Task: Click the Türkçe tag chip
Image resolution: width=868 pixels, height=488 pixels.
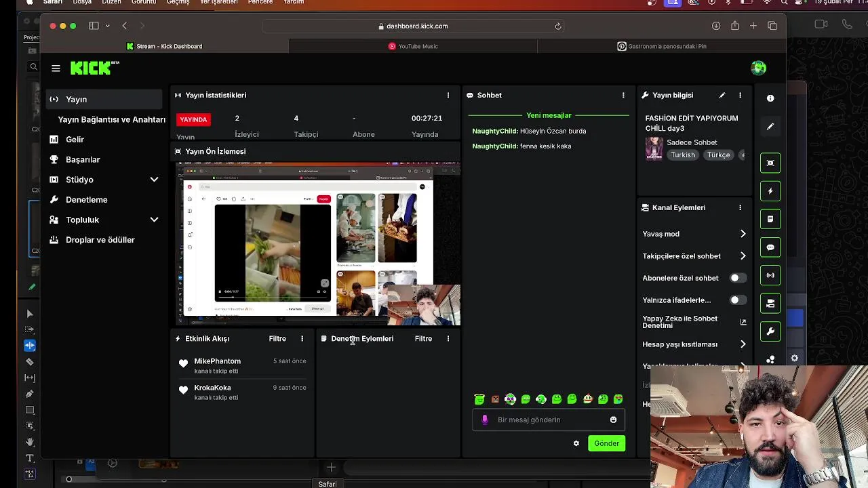Action: coord(718,155)
